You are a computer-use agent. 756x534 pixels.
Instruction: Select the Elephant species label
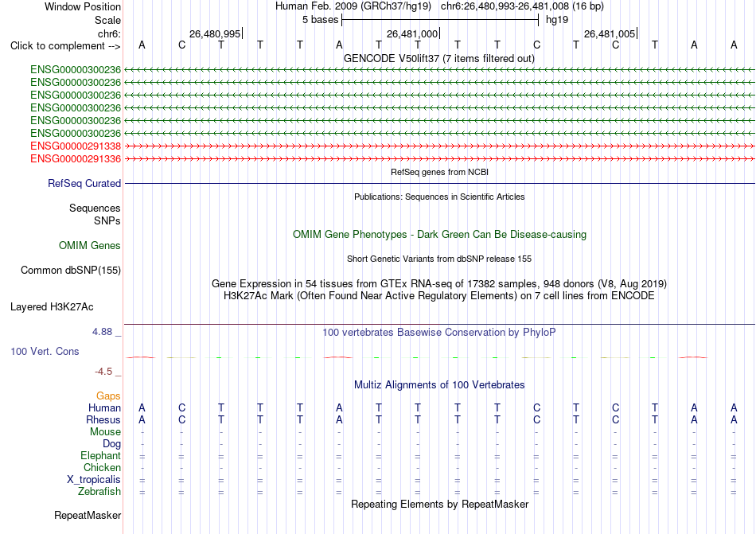101,455
